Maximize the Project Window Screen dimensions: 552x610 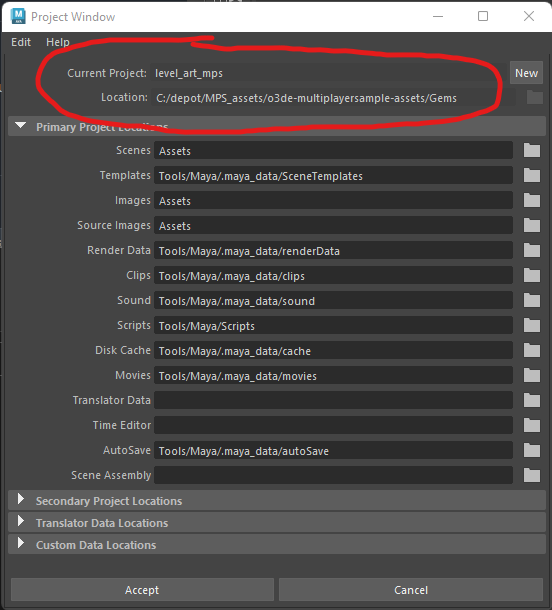(x=483, y=16)
